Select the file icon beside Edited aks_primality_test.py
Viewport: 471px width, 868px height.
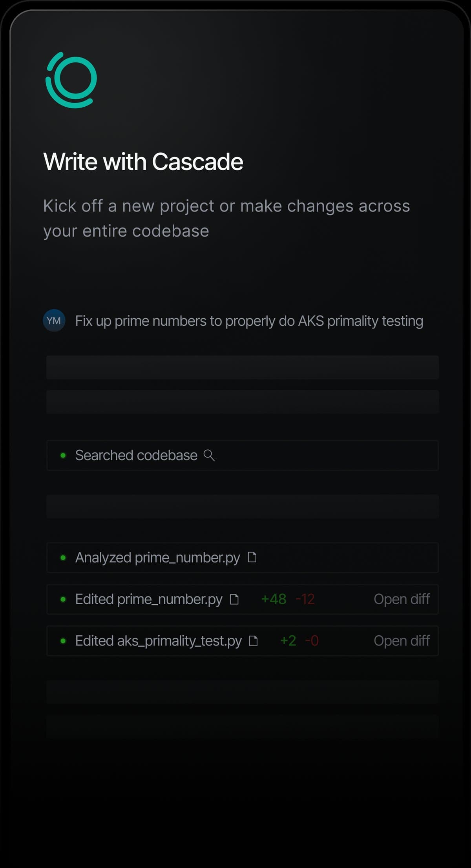254,641
